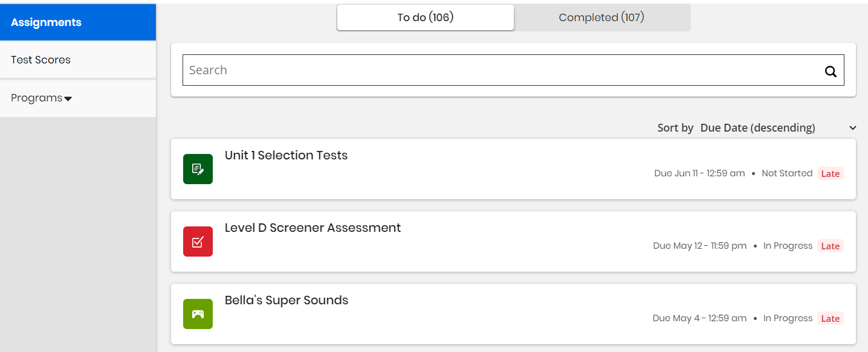
Task: Click the Late indicator on Bella's Super Sounds
Action: coord(830,318)
